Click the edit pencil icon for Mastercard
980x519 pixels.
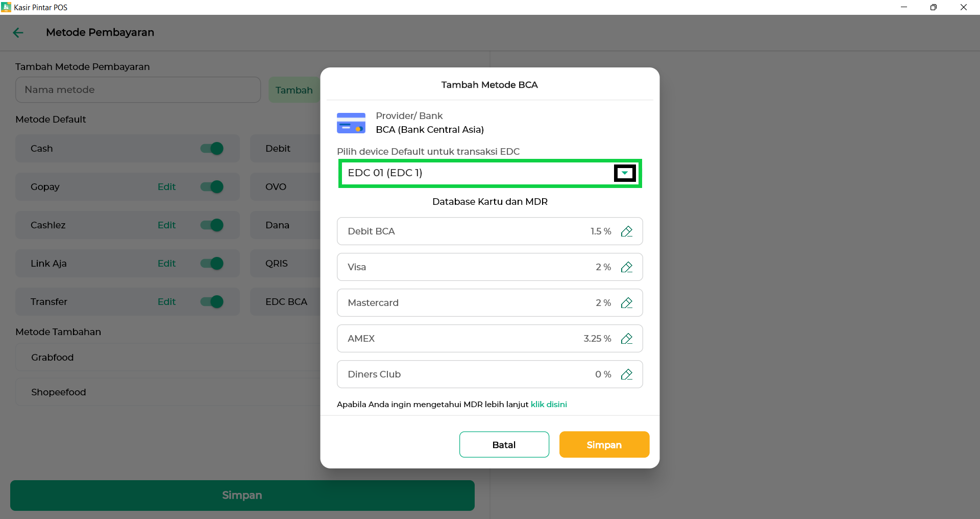point(627,303)
